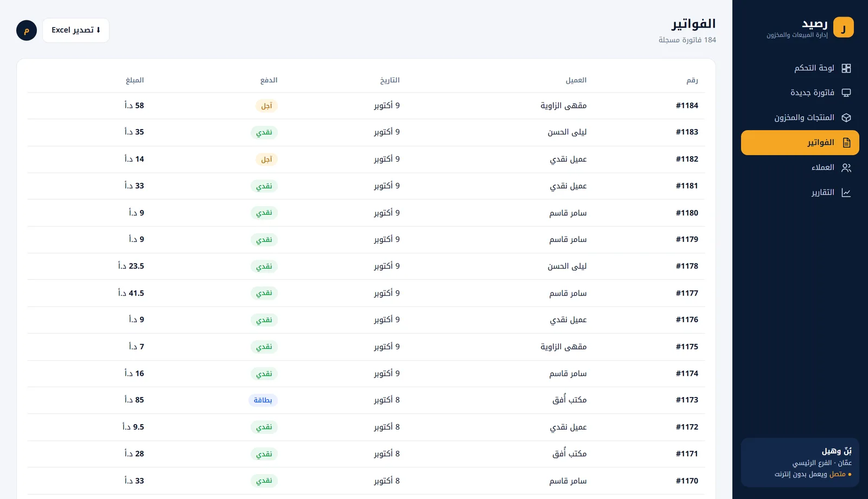Click customer مكتب أفق in row #1171
The image size is (868, 499).
[570, 453]
